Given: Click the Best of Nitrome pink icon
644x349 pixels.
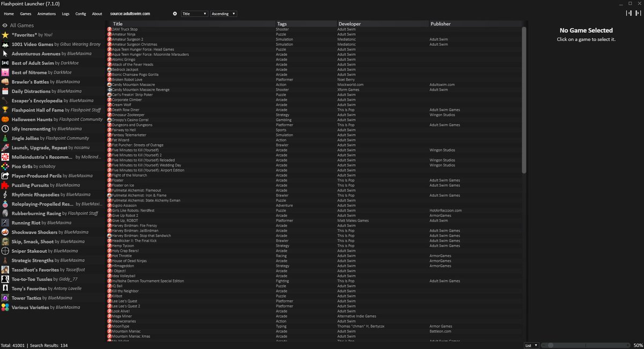Looking at the screenshot, I should click(5, 72).
